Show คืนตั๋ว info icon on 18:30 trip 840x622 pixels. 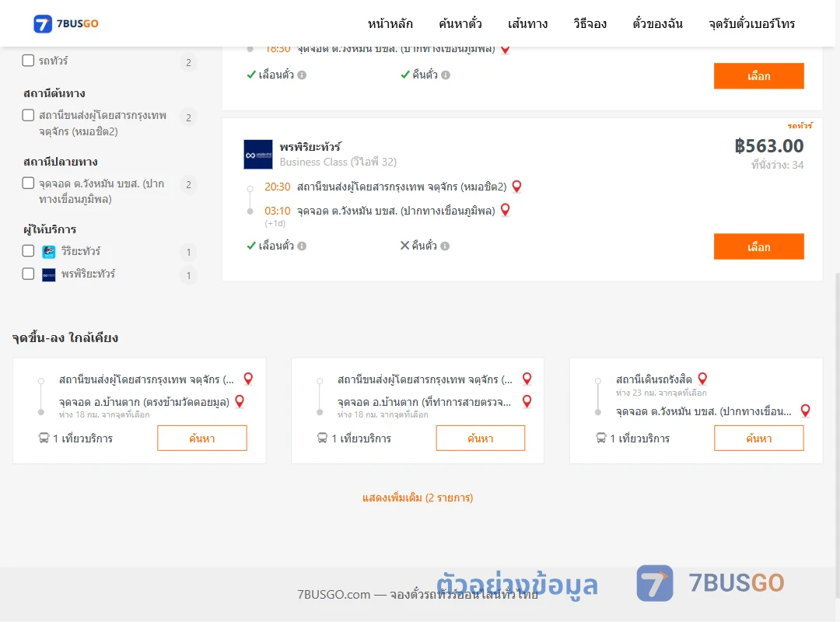[x=446, y=75]
